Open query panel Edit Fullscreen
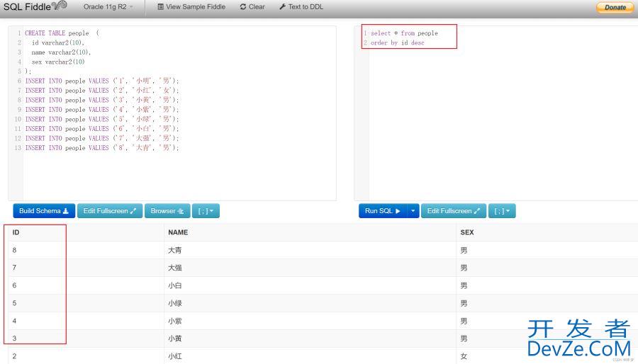 (x=454, y=211)
